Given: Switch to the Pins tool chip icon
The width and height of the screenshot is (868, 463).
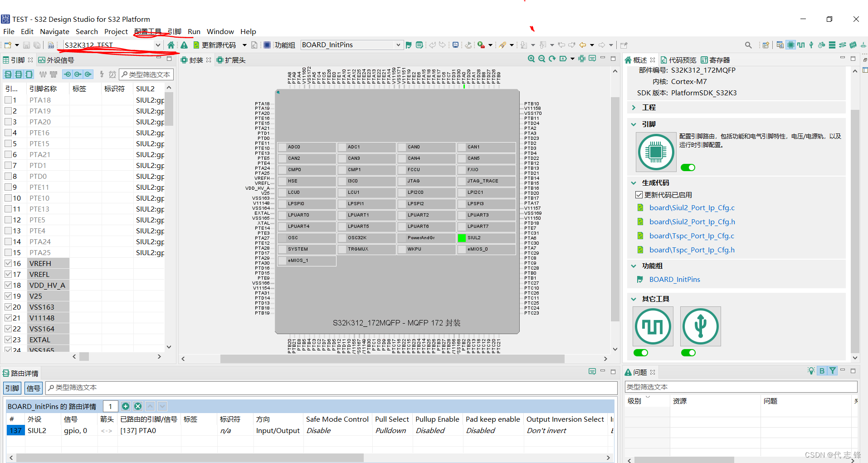Looking at the screenshot, I should (x=791, y=45).
